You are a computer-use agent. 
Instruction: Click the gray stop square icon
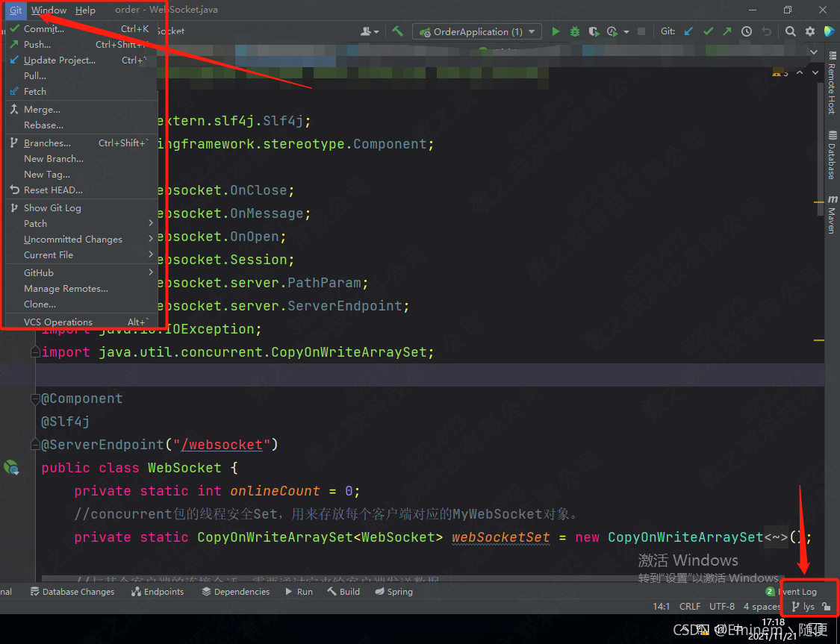(x=641, y=31)
